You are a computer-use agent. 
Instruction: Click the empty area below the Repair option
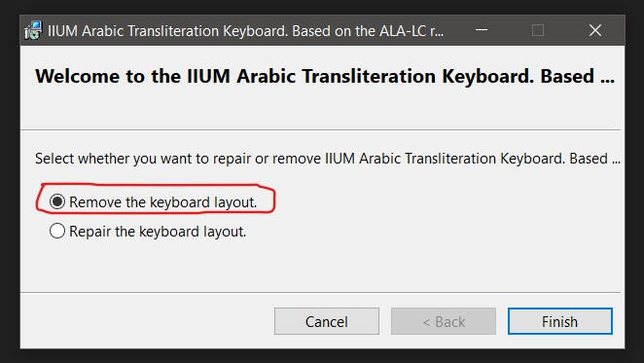coord(320,267)
